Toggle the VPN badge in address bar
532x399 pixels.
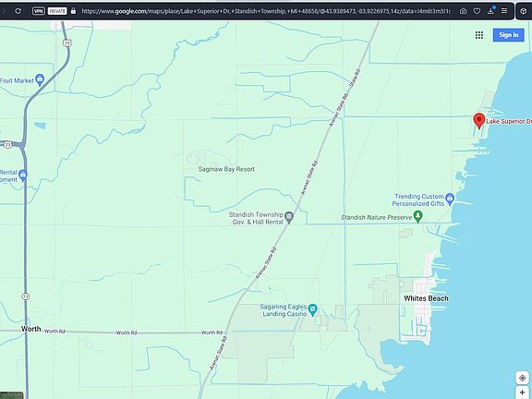39,11
